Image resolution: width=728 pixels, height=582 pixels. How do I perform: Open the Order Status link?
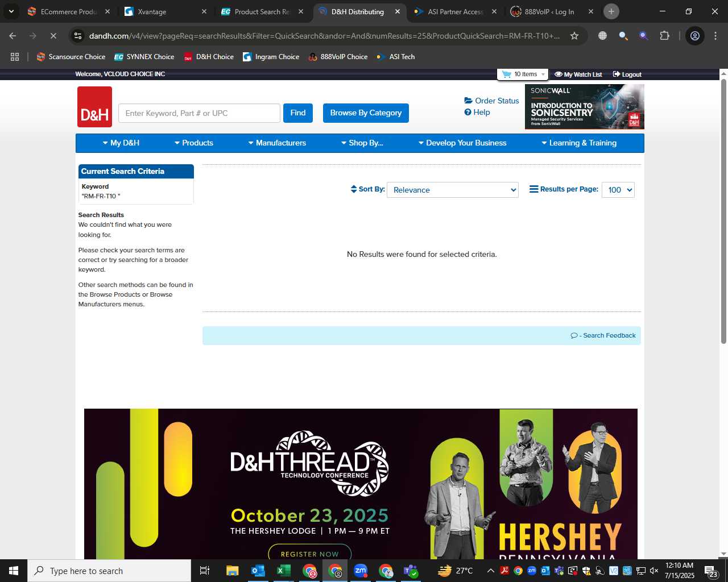(491, 101)
